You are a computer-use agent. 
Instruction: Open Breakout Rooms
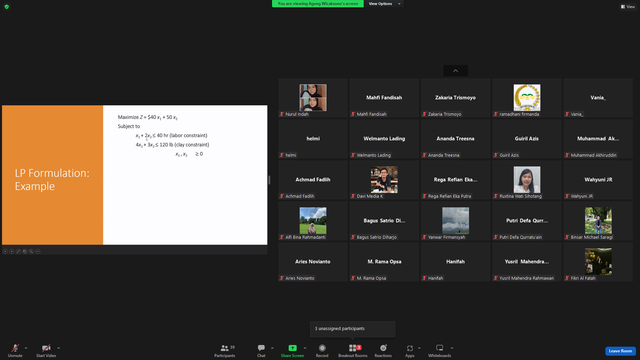point(353,350)
